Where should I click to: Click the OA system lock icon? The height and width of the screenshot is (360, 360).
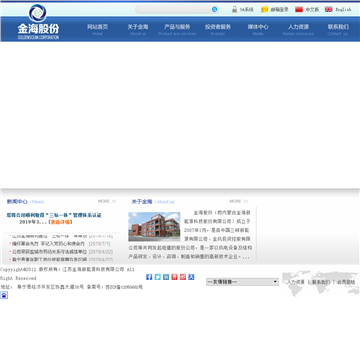point(234,9)
